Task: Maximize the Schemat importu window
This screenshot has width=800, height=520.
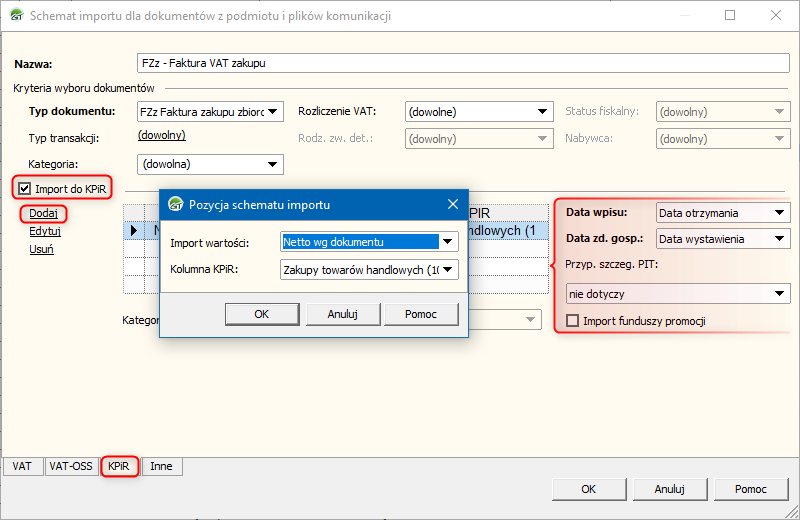Action: [730, 16]
